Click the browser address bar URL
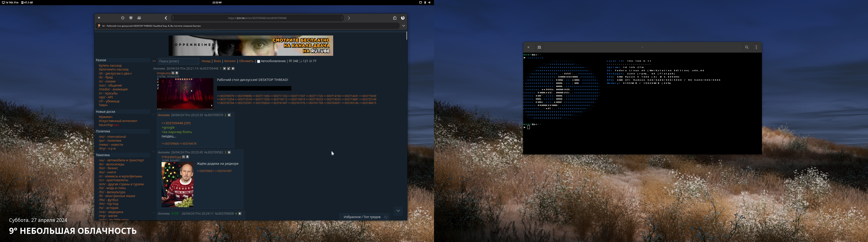This screenshot has width=868, height=242. [x=257, y=18]
